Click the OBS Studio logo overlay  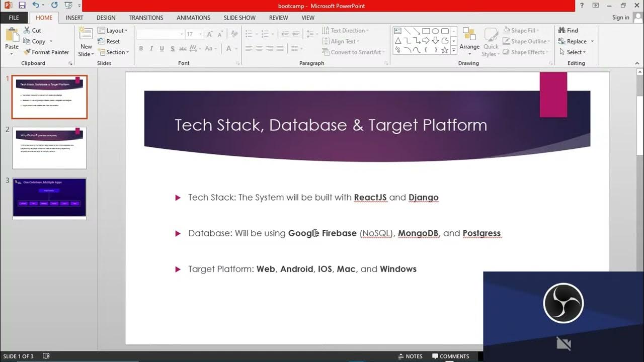[x=563, y=302]
